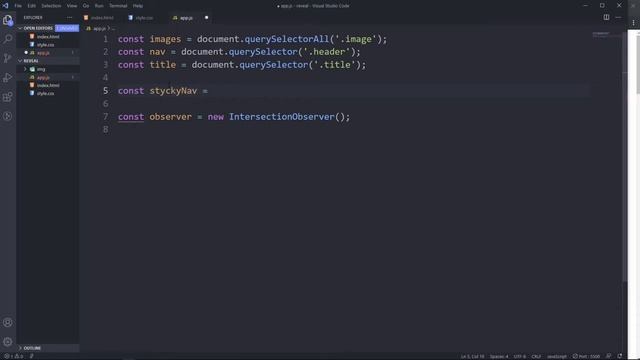Viewport: 640px width, 360px height.
Task: Open the Help menu
Action: [x=138, y=6]
